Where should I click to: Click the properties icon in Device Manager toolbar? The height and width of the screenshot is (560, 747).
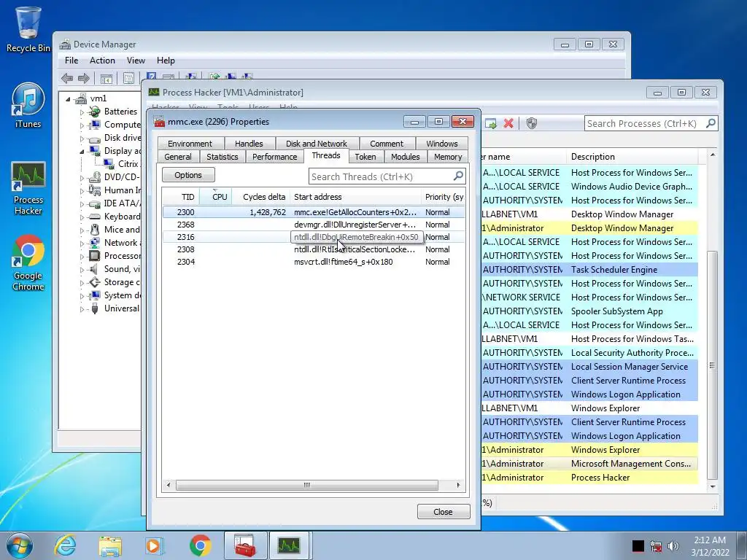point(128,78)
